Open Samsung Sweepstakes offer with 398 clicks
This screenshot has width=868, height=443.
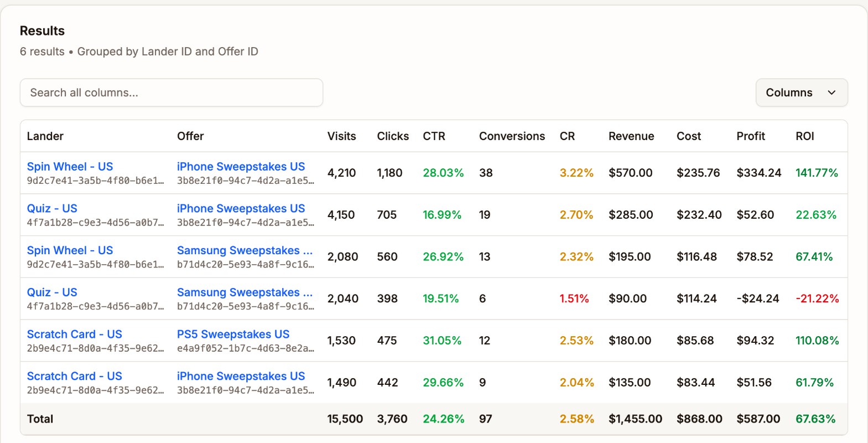coord(245,292)
